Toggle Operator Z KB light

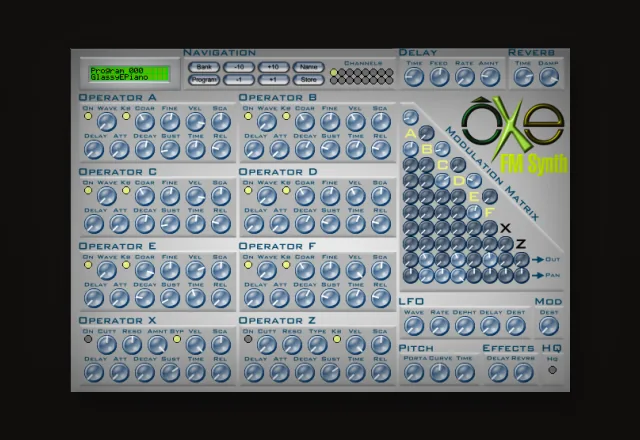(337, 339)
